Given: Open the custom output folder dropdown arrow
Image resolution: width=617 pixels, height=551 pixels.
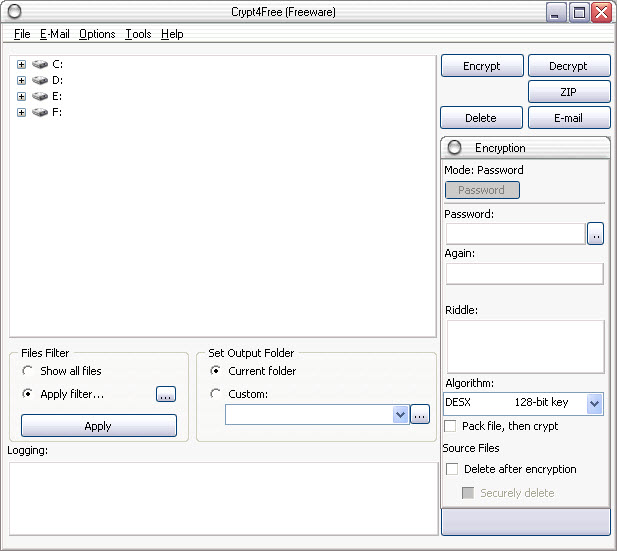Looking at the screenshot, I should coord(401,414).
